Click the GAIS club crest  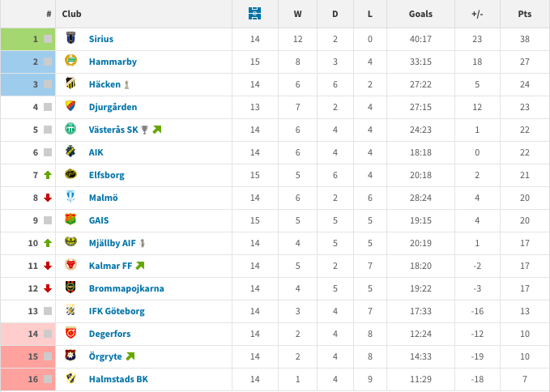70,219
